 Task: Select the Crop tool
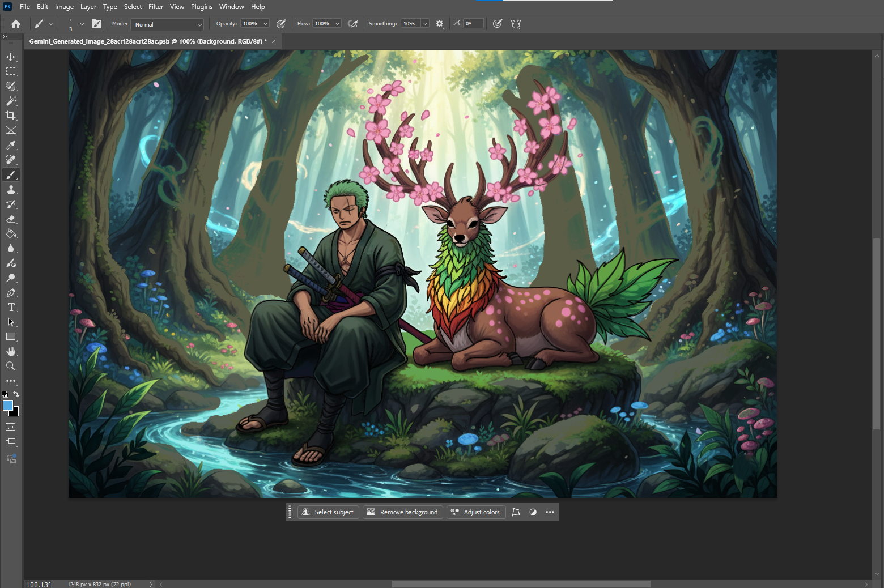[11, 116]
